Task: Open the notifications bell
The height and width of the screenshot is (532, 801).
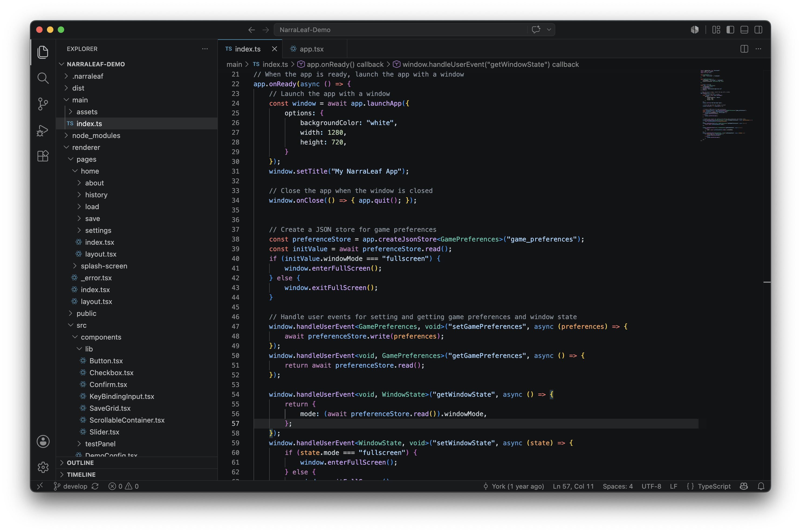Action: pyautogui.click(x=761, y=486)
